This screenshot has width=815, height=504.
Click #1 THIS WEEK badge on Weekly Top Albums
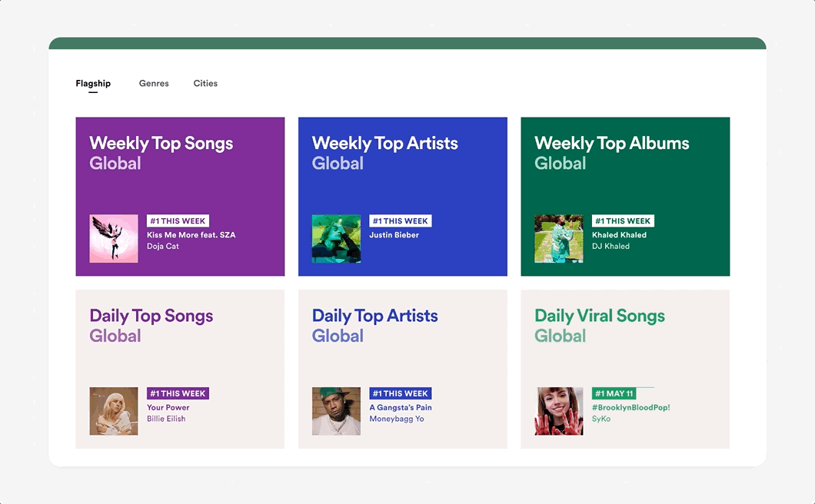pos(623,220)
